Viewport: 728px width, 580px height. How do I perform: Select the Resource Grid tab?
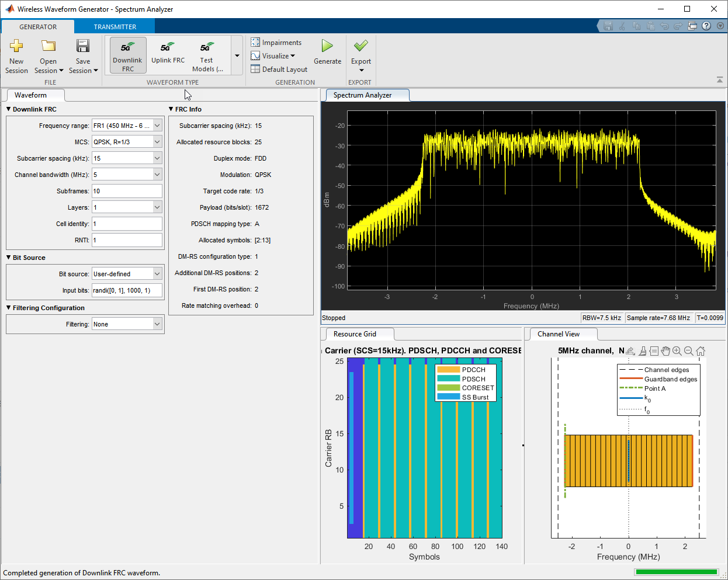point(355,334)
